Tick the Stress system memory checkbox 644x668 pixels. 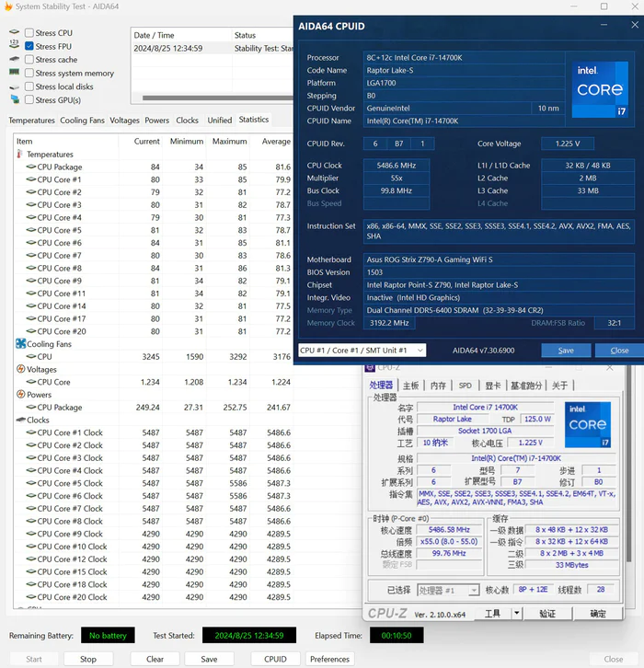point(29,73)
